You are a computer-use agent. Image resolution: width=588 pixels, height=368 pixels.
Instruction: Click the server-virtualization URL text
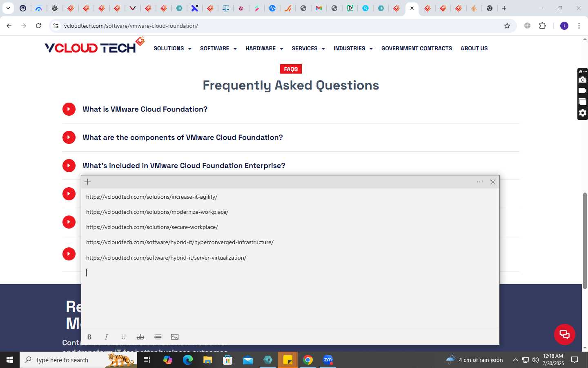(166, 258)
